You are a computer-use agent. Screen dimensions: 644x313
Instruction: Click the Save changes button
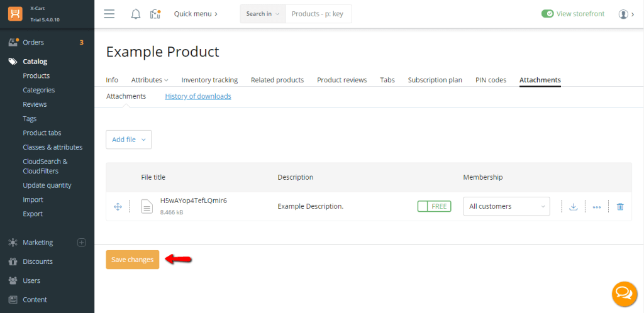[132, 260]
